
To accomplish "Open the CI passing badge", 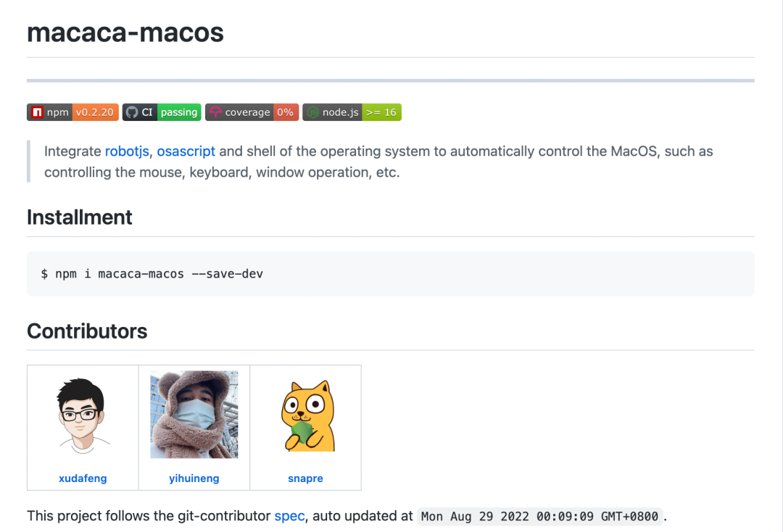I will tap(162, 112).
